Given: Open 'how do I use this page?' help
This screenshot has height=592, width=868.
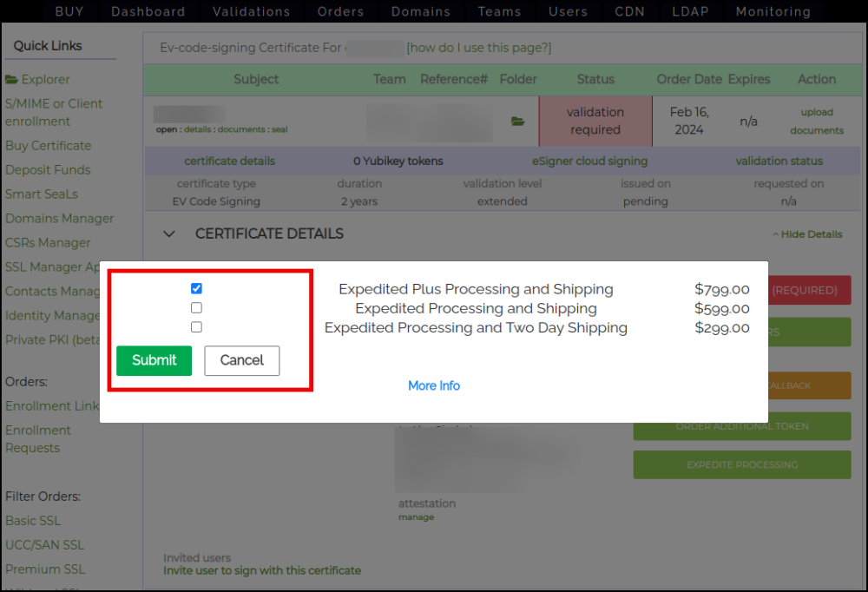Looking at the screenshot, I should coord(478,48).
